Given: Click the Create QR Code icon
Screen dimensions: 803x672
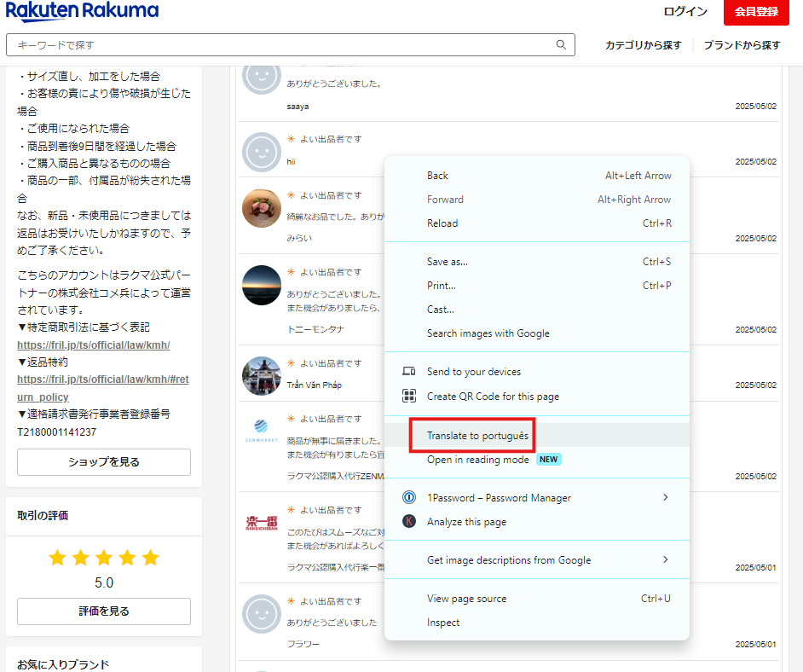Looking at the screenshot, I should pos(409,396).
